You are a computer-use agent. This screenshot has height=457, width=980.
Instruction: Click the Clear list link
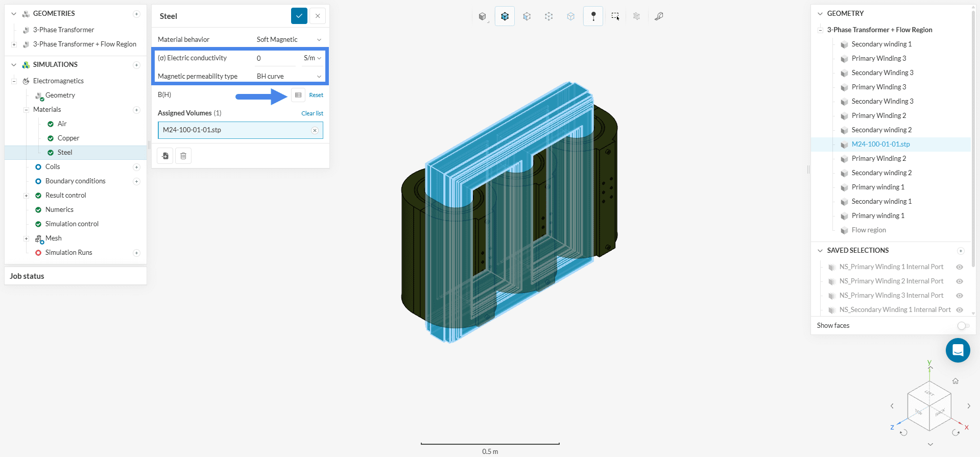[312, 113]
